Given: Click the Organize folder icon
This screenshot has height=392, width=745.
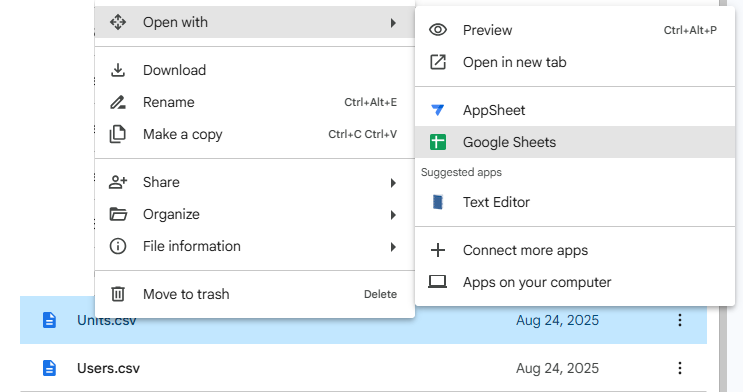Looking at the screenshot, I should click(x=118, y=214).
